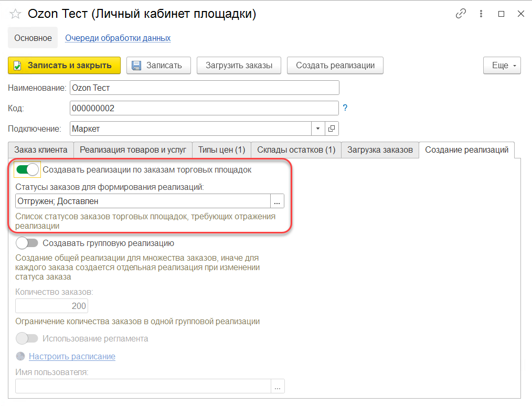
Task: Add form to favorites with star icon
Action: [15, 14]
